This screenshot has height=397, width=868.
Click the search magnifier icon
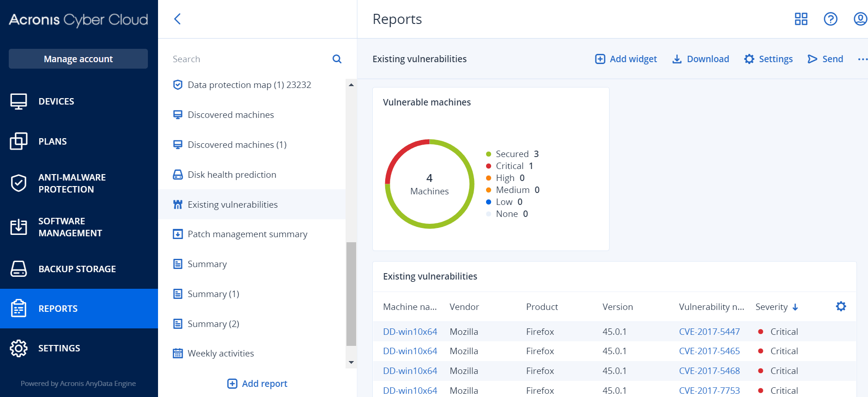point(337,59)
